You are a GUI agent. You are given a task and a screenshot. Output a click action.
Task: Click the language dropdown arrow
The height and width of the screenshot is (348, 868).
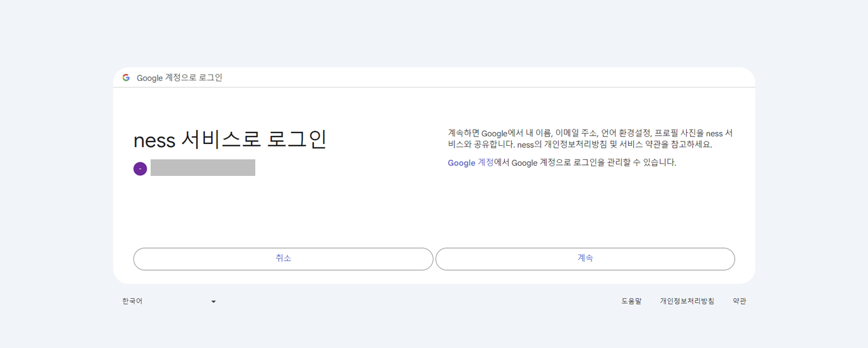213,301
